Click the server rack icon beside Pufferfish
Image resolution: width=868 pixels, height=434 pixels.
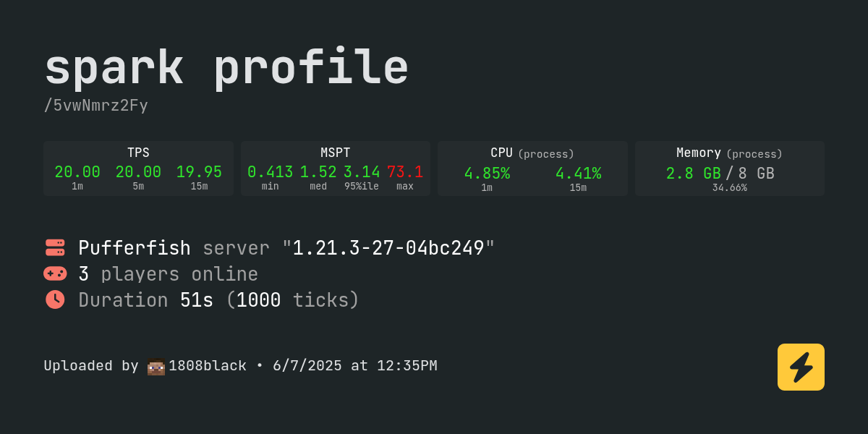[x=55, y=247]
